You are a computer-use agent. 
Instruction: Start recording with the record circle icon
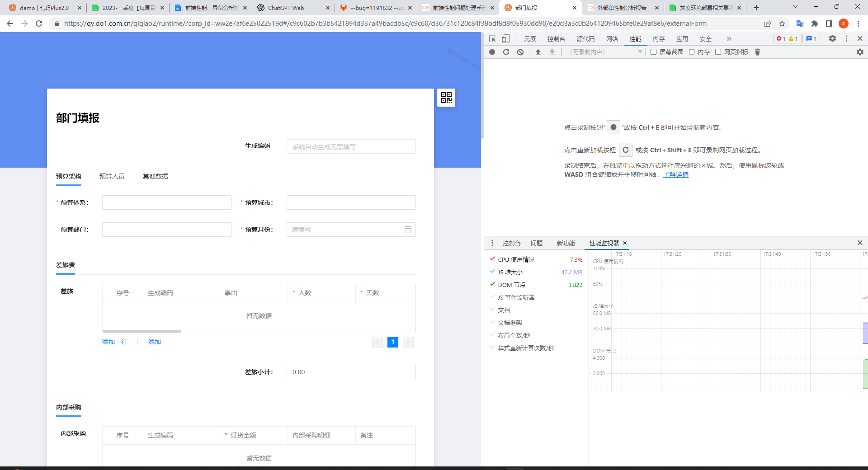(492, 52)
